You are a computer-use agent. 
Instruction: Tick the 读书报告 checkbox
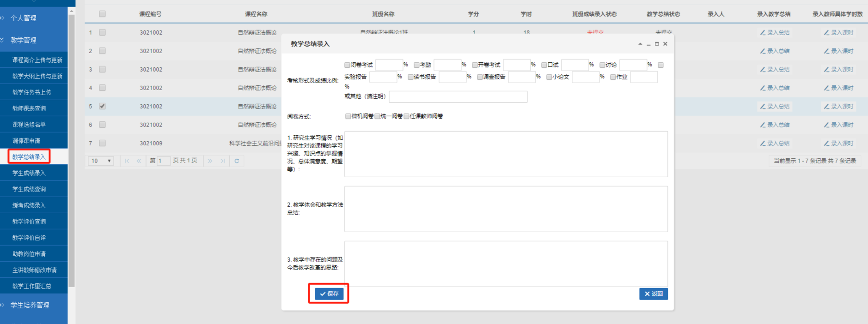(x=410, y=77)
